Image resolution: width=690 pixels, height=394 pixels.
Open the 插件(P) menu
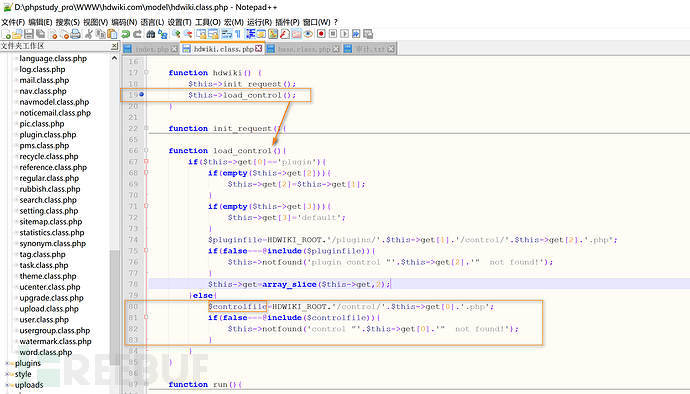click(287, 22)
